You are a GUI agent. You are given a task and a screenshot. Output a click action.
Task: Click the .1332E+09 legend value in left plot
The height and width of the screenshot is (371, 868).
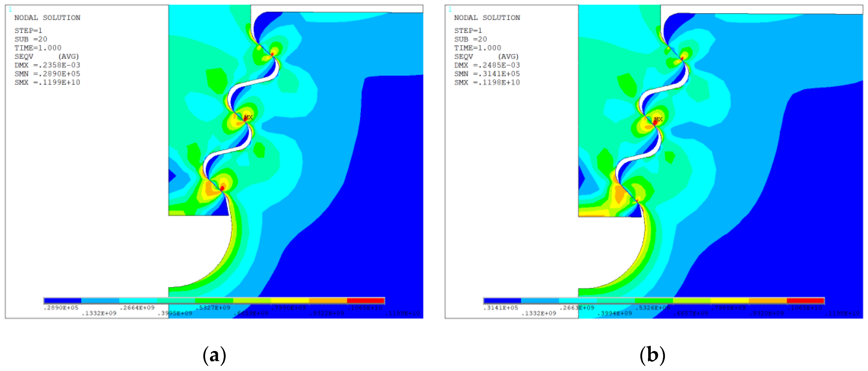coord(100,314)
